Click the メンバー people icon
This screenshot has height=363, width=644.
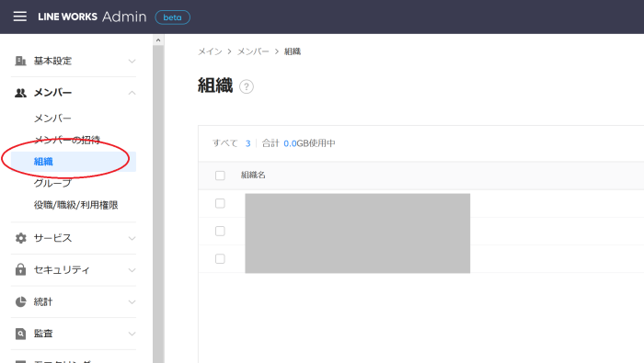coord(20,93)
